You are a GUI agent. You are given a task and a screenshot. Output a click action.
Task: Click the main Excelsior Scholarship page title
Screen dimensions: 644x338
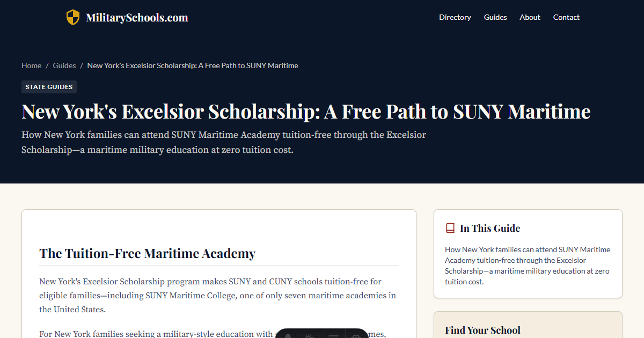tap(306, 112)
